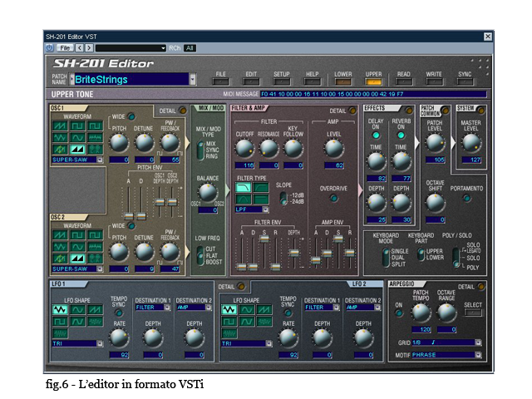This screenshot has height=399, width=532.
Task: Open the OSC1 SUPER-SAW waveform dropdown
Action: [100, 160]
